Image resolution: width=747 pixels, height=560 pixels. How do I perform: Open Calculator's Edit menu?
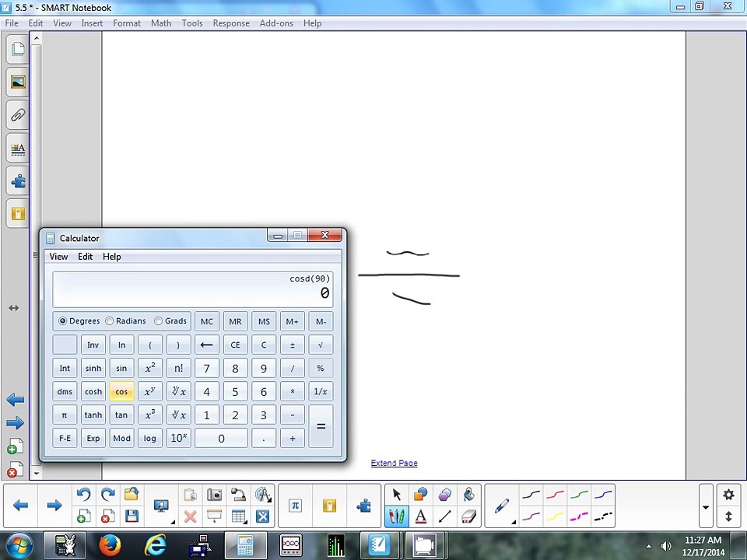tap(86, 257)
